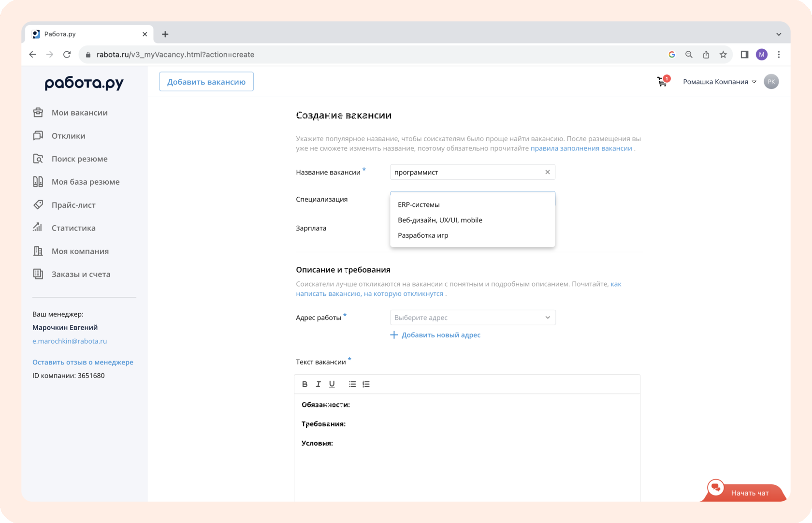Click the e.marochkin@rabota.ru email link

70,341
